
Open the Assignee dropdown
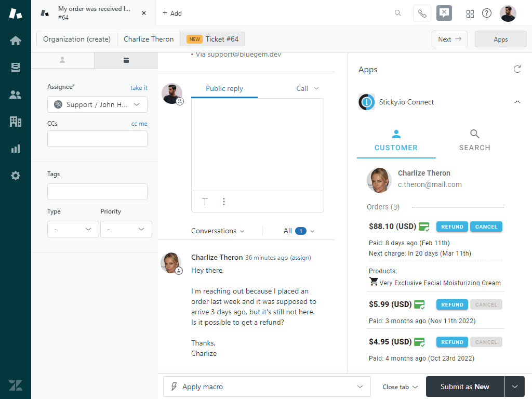click(x=97, y=104)
